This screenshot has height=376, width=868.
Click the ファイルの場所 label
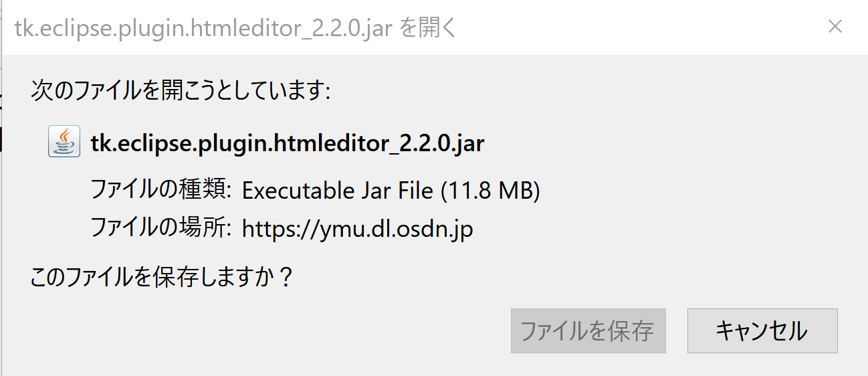click(x=161, y=229)
